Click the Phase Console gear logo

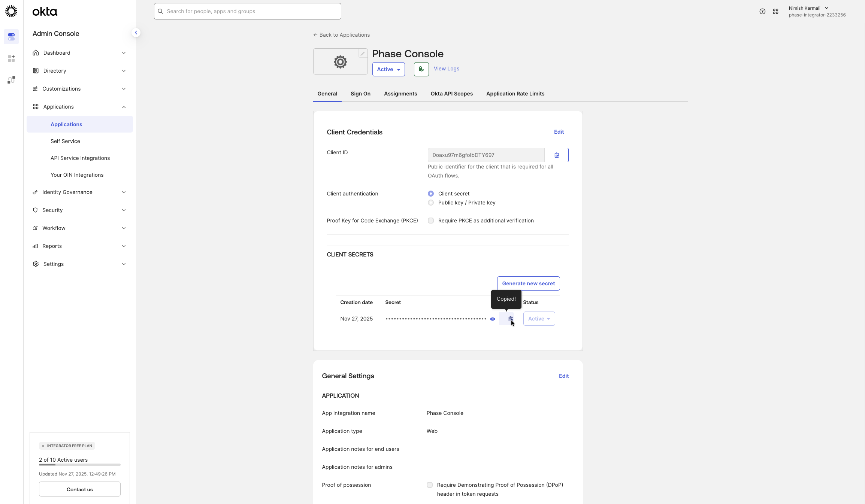pos(340,62)
